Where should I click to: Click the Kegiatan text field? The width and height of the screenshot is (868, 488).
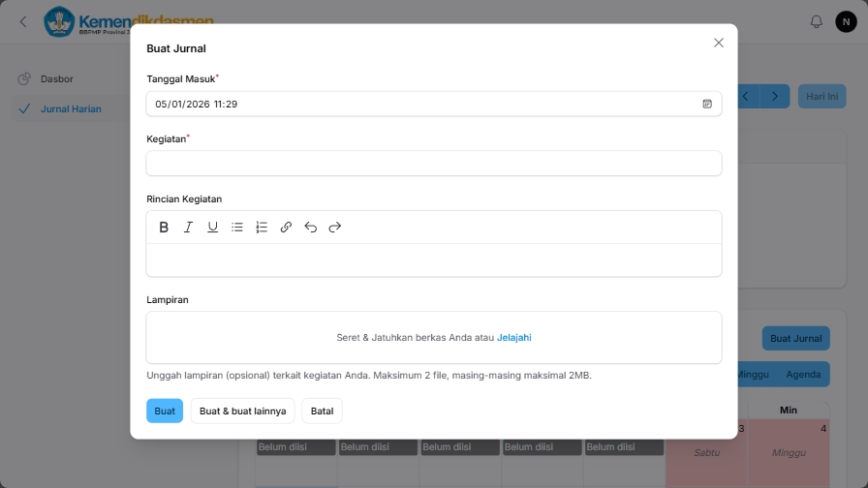click(433, 164)
